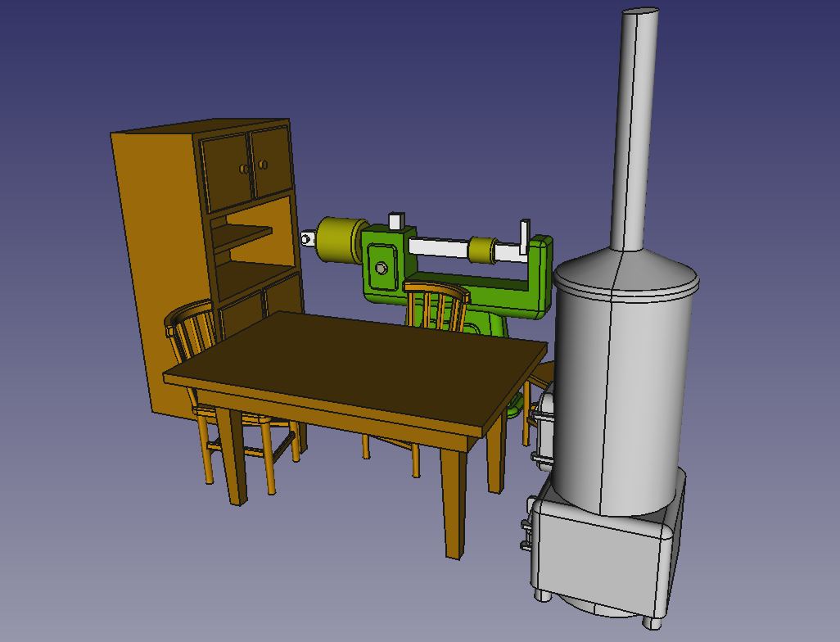Select the stove's front left foot

pyautogui.click(x=542, y=595)
